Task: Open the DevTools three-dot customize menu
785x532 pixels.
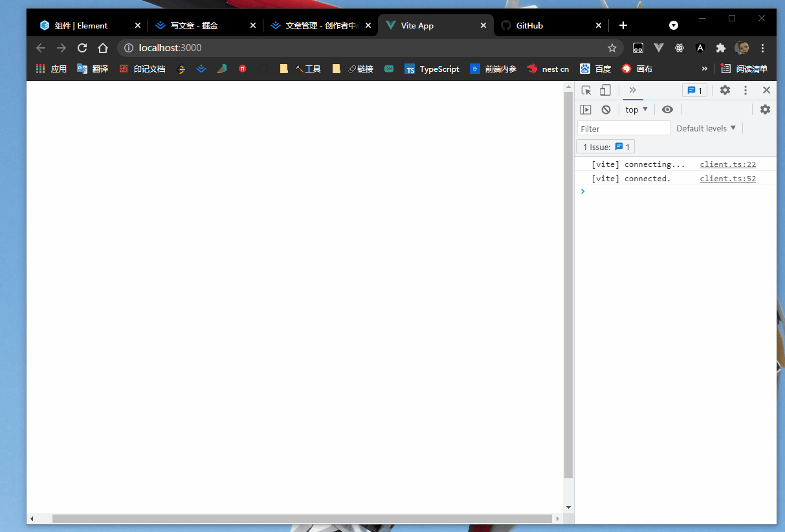Action: tap(746, 91)
